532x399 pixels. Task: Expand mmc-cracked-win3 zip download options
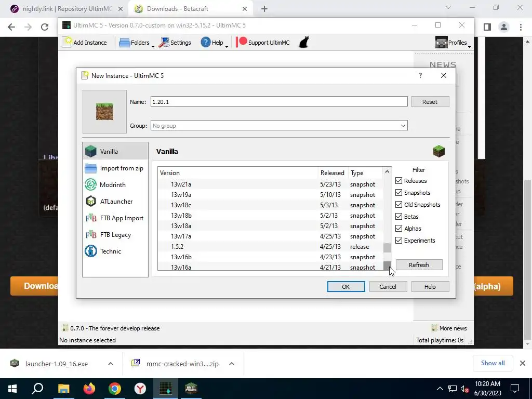point(232,364)
